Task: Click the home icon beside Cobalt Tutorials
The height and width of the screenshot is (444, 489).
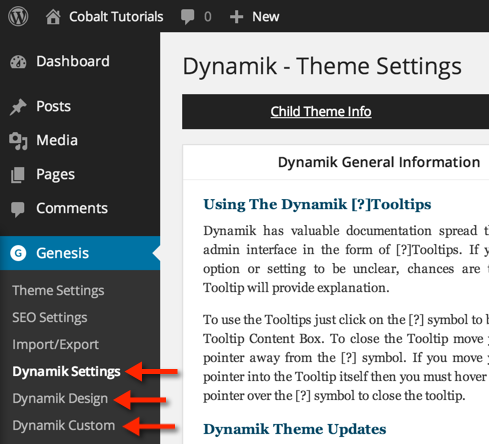Action: (53, 17)
